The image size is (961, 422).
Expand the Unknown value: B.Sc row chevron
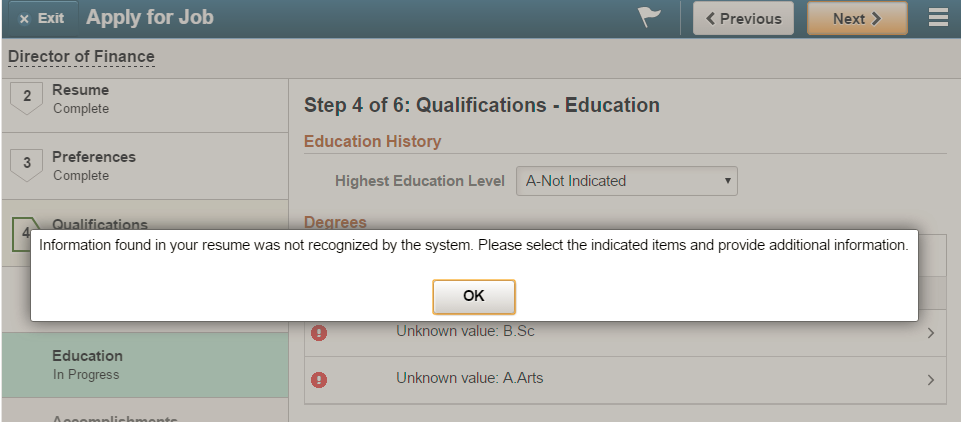click(x=931, y=333)
